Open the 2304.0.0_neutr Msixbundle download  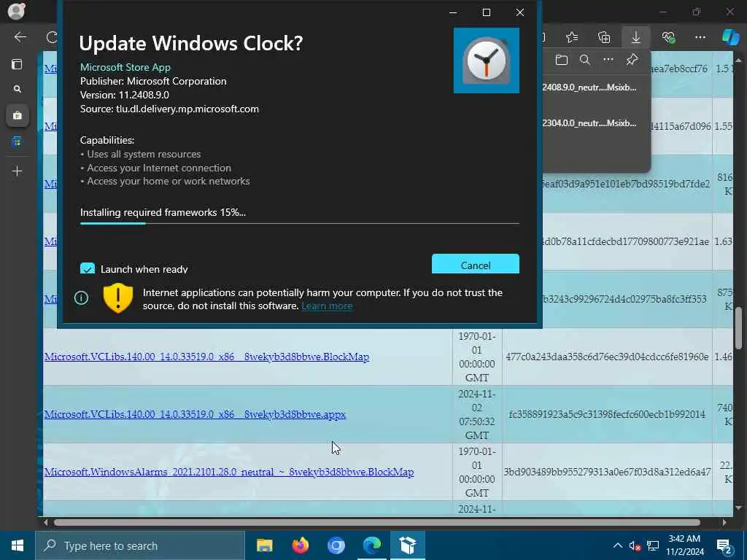point(589,122)
